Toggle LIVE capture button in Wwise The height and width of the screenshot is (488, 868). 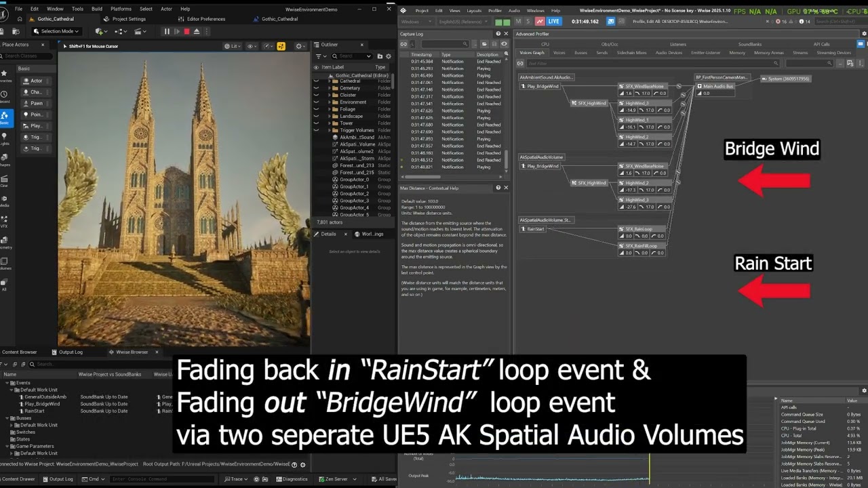pos(554,22)
